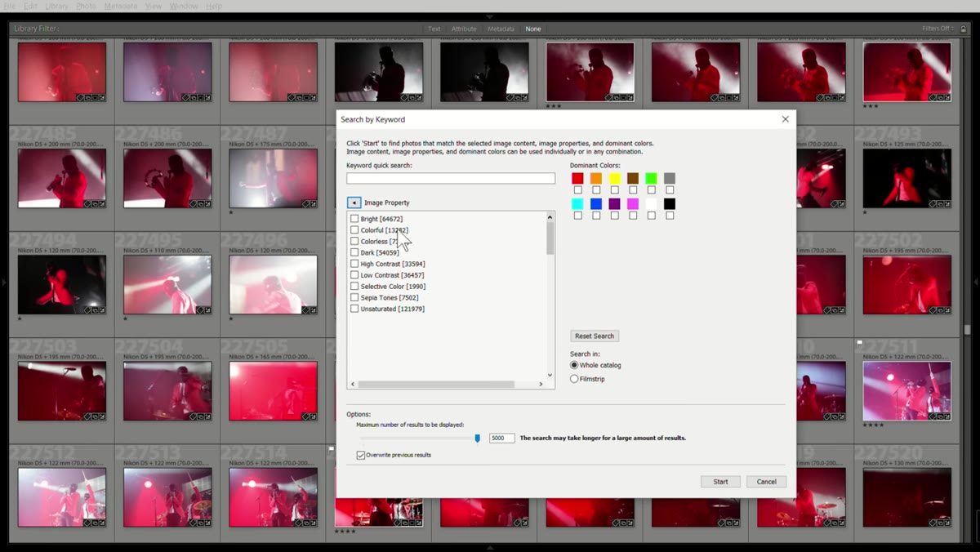980x552 pixels.
Task: Click the 5000 maximum results field
Action: point(502,438)
